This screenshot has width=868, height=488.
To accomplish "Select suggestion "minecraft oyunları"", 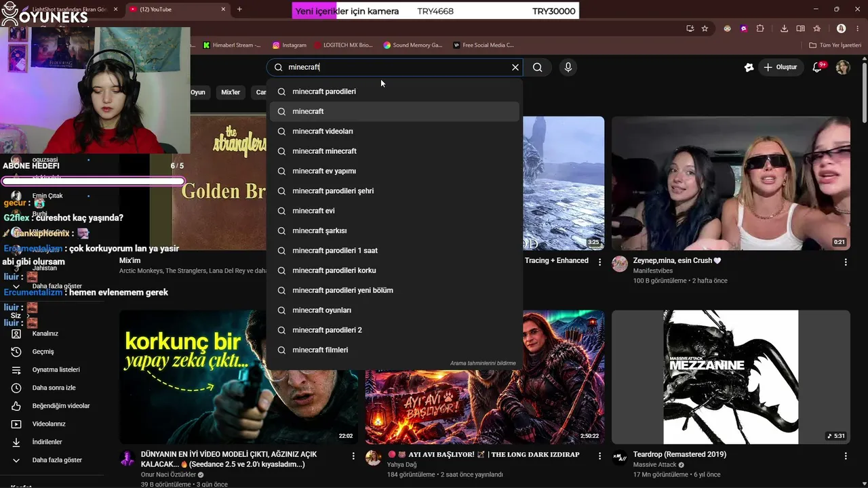I will (x=395, y=310).
